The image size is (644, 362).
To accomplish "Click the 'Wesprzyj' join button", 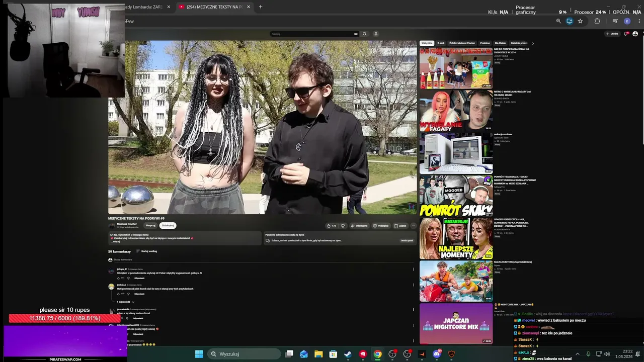I will pyautogui.click(x=150, y=226).
